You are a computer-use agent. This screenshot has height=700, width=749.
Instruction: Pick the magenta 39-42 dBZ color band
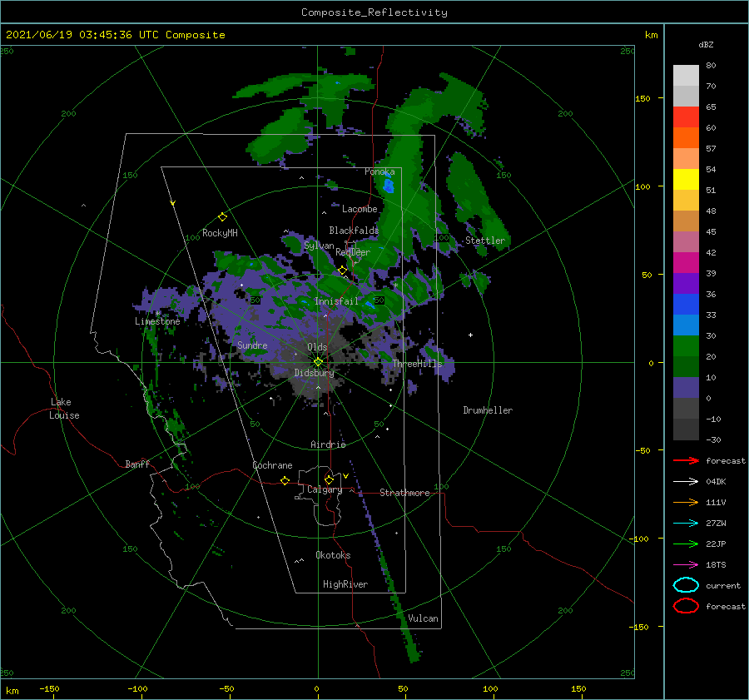(686, 263)
